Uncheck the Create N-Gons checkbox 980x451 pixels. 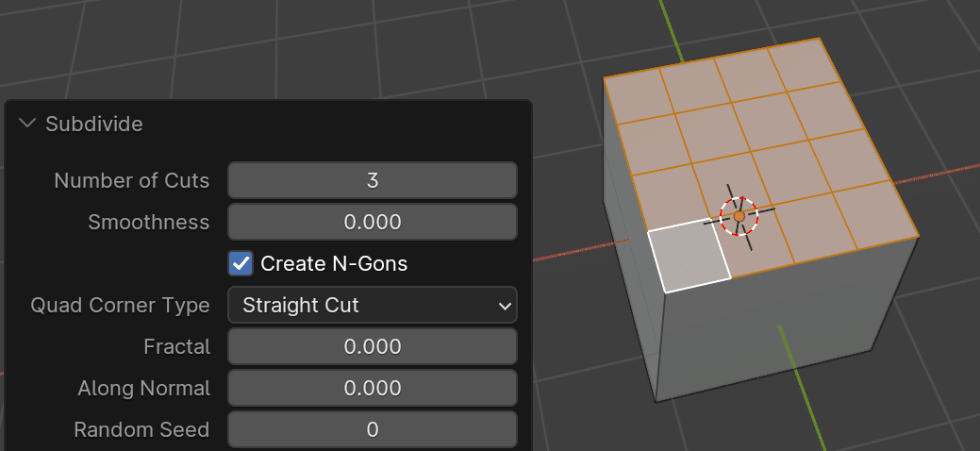click(241, 263)
